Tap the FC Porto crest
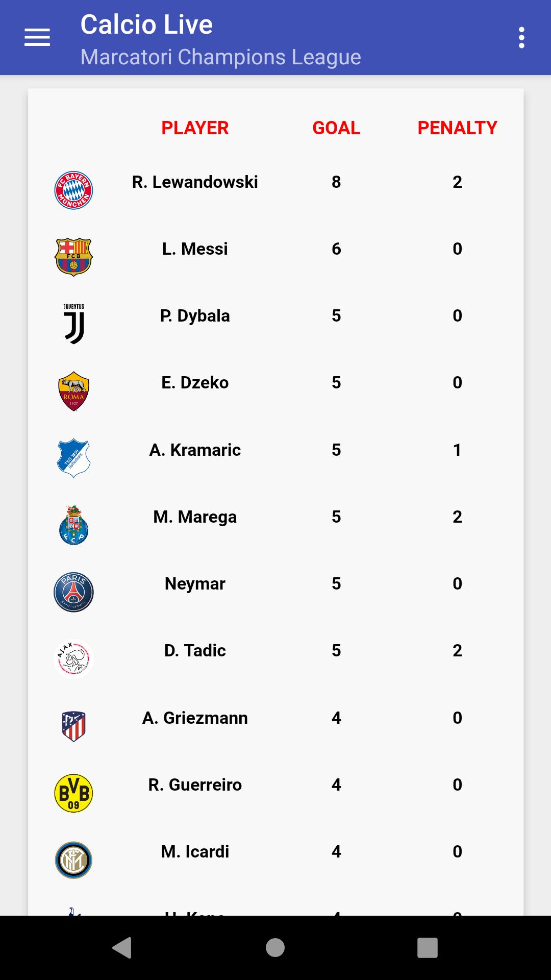551x980 pixels. pyautogui.click(x=74, y=525)
